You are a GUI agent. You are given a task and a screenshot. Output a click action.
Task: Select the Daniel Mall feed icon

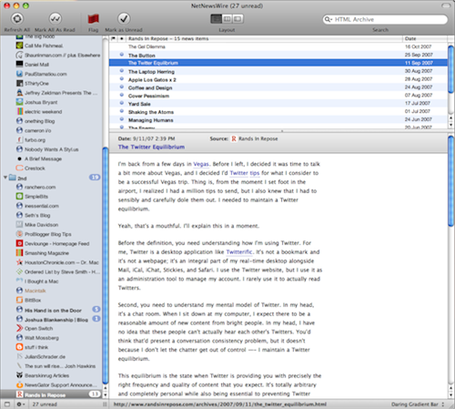pos(20,64)
